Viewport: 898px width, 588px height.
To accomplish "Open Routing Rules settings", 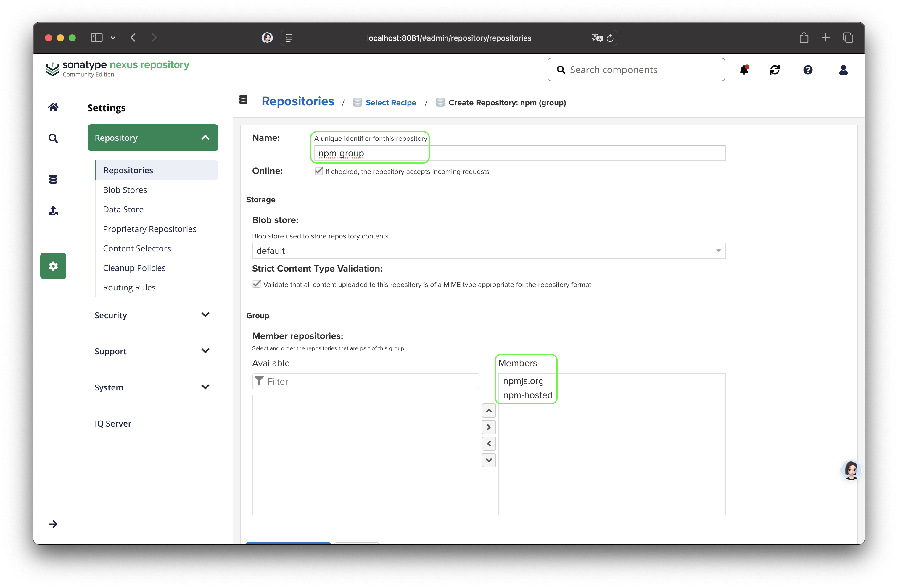I will pyautogui.click(x=129, y=287).
